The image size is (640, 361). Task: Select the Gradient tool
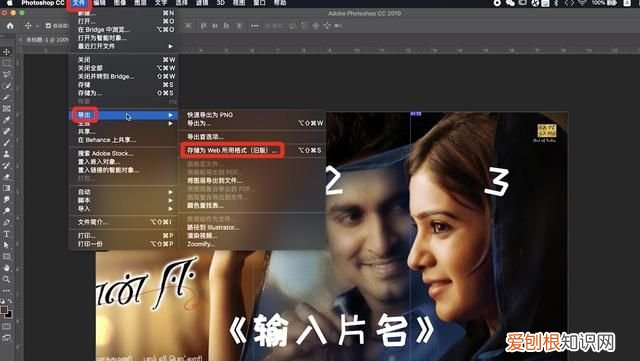[7, 188]
